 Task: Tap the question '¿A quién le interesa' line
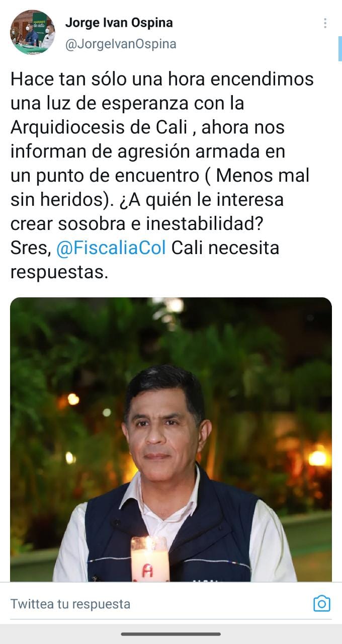[202, 200]
